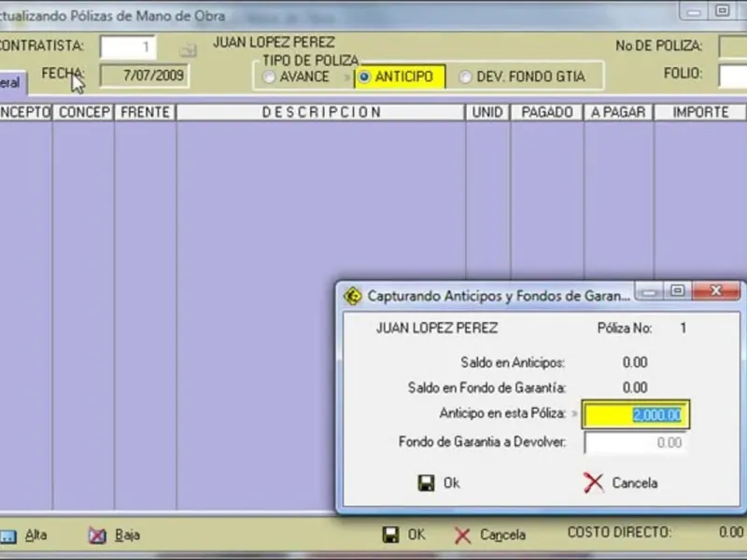Click the DESCRIPCION column header
Viewport: 747px width, 560px height.
[321, 112]
